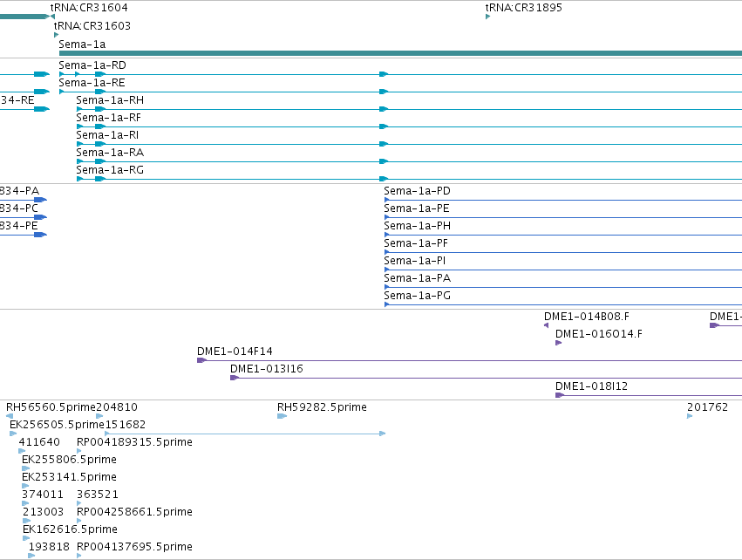Pick protein label Sema-1a-PD
Image resolution: width=742 pixels, height=560 pixels.
[417, 191]
